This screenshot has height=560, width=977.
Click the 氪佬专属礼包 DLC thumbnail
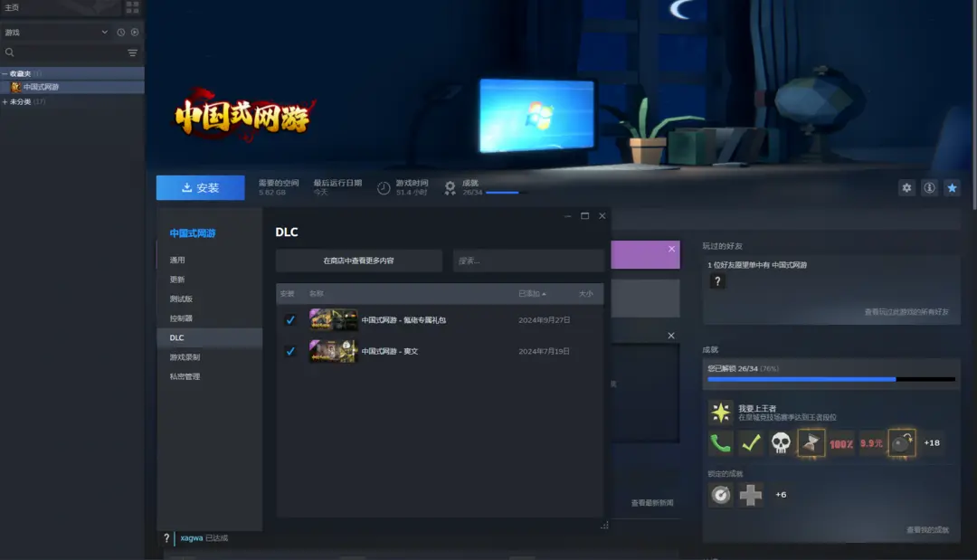[x=333, y=319]
